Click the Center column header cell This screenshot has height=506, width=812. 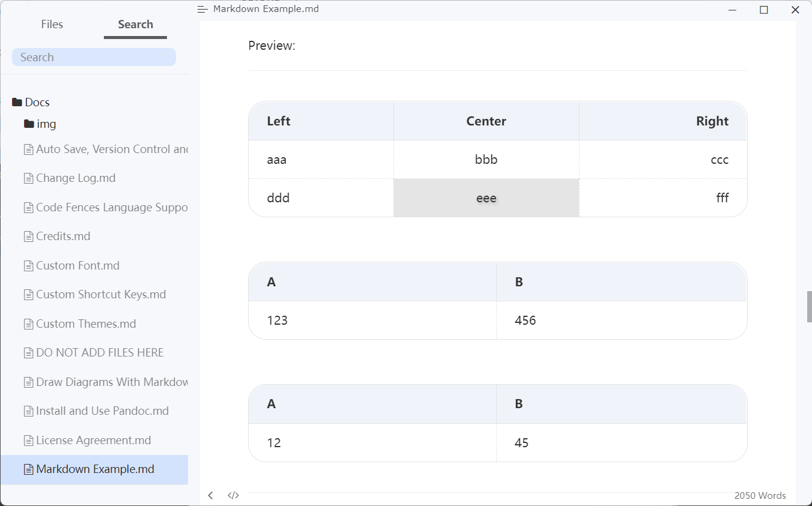[486, 121]
